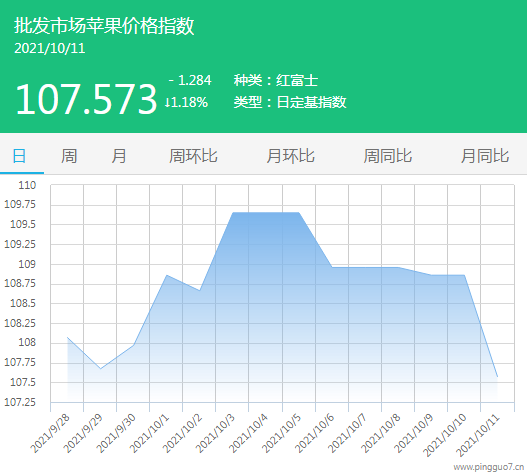Click the www.pingguo7.cn watermark link
The image size is (527, 476).
(x=489, y=467)
